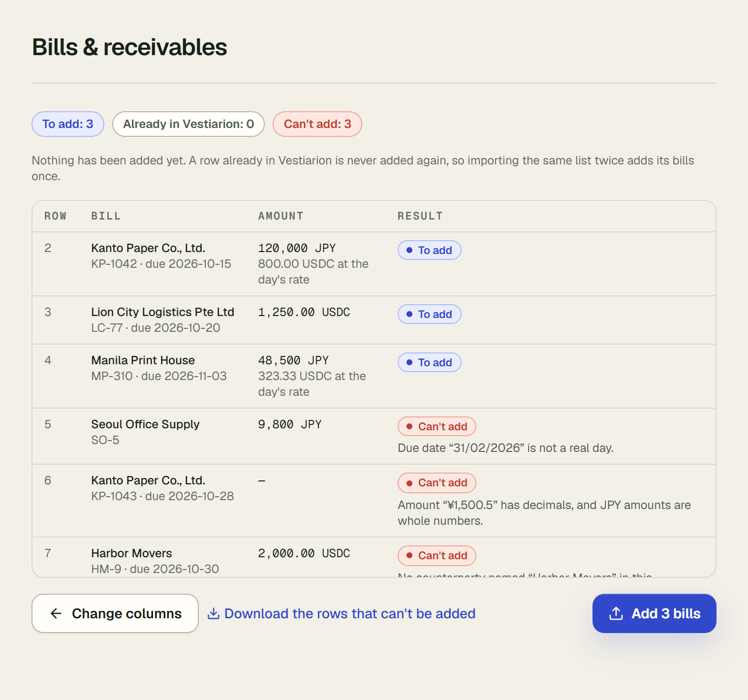Click the '48,500 JPY' amount
748x700 pixels.
294,360
